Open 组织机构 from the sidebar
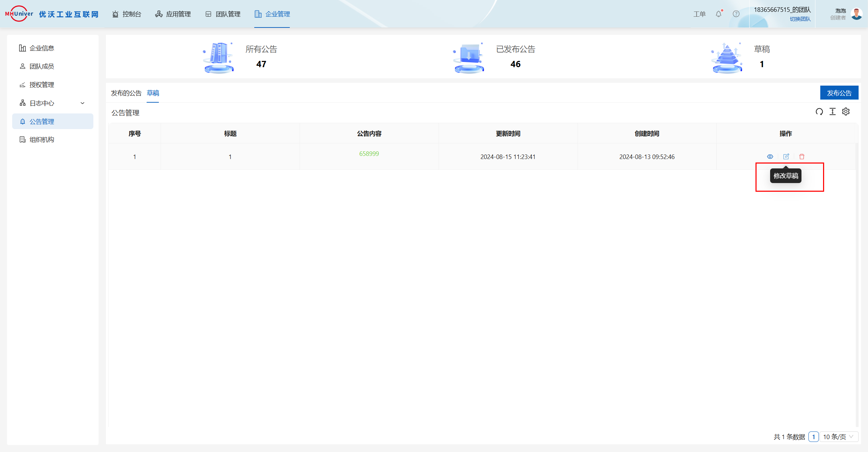Image resolution: width=868 pixels, height=452 pixels. coord(41,140)
